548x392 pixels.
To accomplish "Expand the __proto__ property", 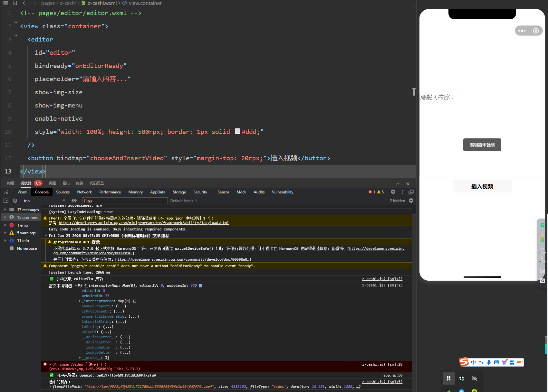I will point(80,358).
